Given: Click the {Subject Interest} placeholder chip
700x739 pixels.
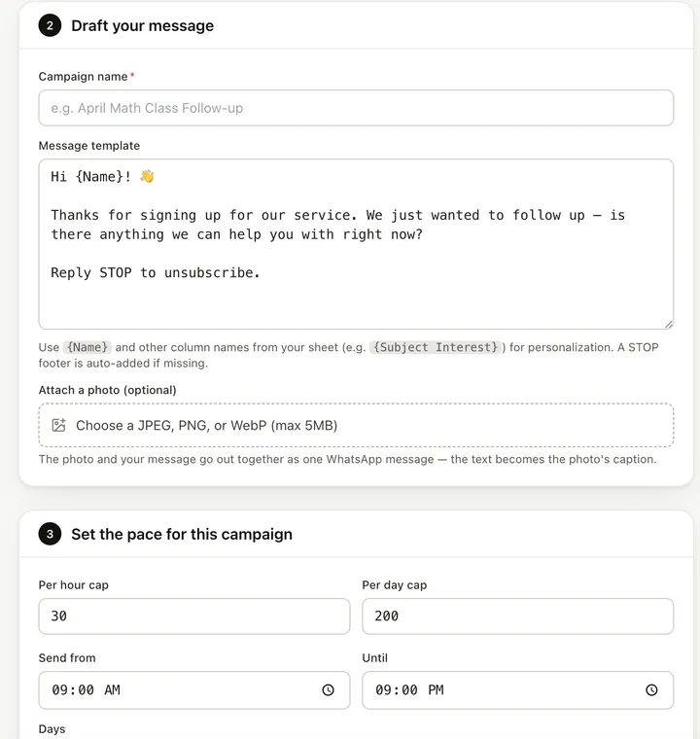Looking at the screenshot, I should tap(436, 347).
